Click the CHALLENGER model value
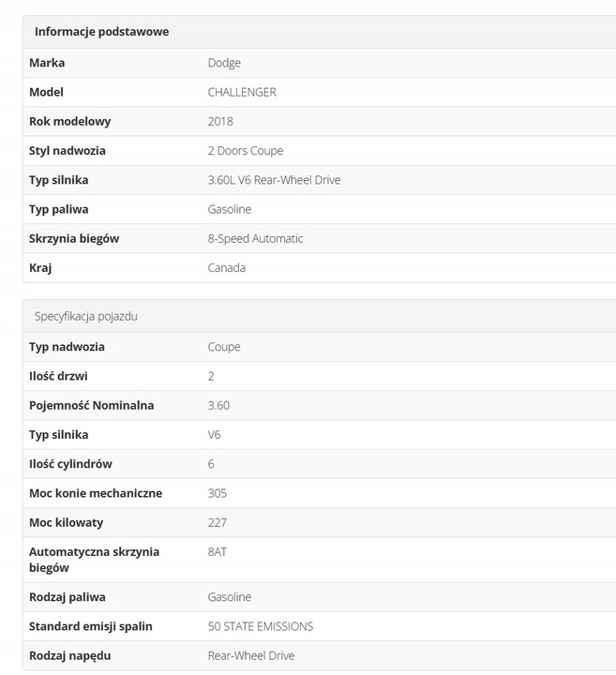 (x=242, y=92)
